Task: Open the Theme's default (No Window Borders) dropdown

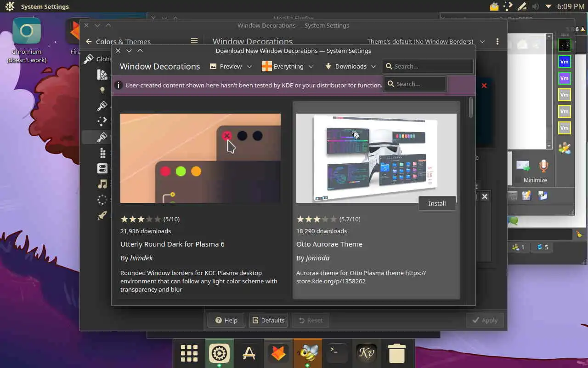Action: [426, 41]
